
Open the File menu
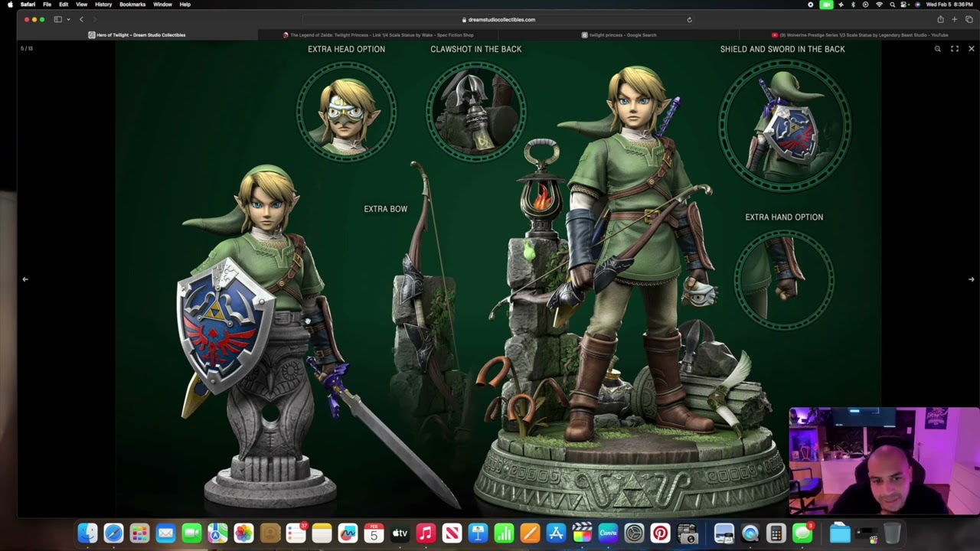pyautogui.click(x=47, y=5)
